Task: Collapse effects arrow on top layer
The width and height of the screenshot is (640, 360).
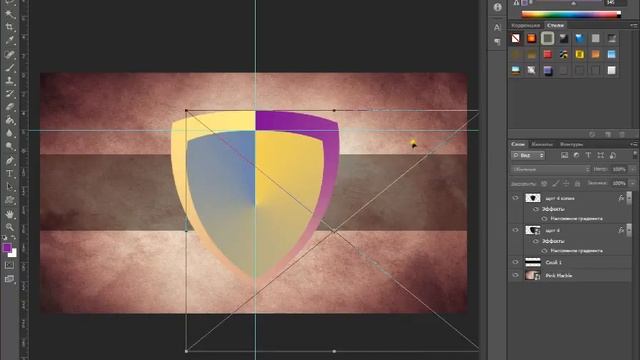Action: 629,198
